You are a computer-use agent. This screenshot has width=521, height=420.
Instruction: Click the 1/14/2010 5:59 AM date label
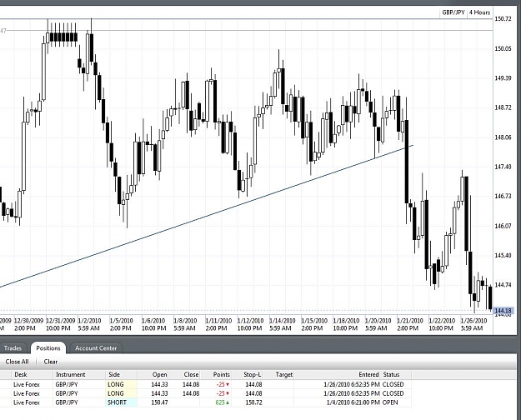point(282,324)
